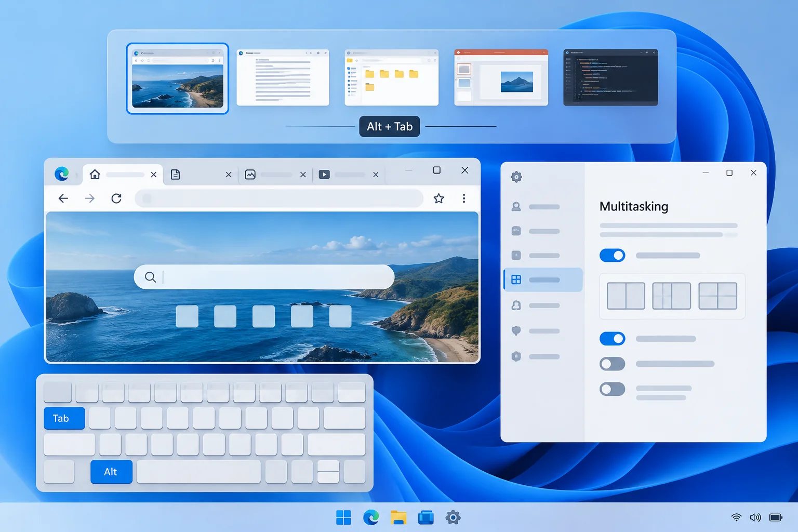The width and height of the screenshot is (798, 532).
Task: Click the magnifier icon in page search box
Action: (x=150, y=277)
